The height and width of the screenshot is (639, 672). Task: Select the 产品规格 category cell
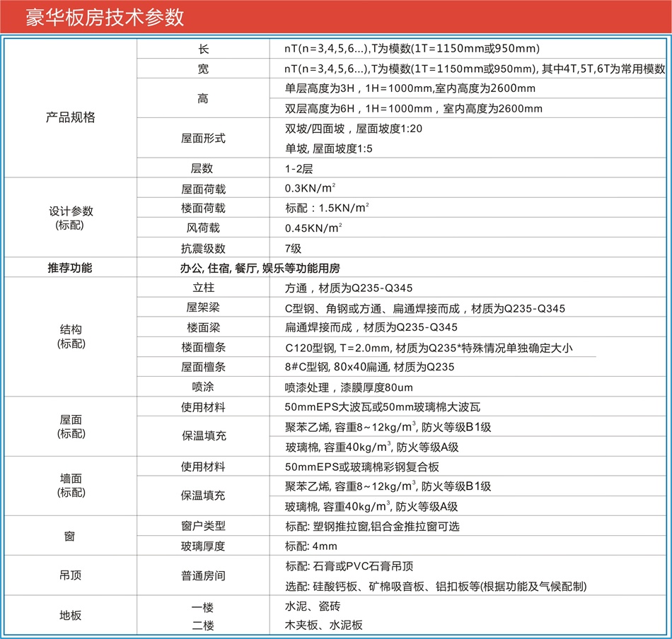70,117
